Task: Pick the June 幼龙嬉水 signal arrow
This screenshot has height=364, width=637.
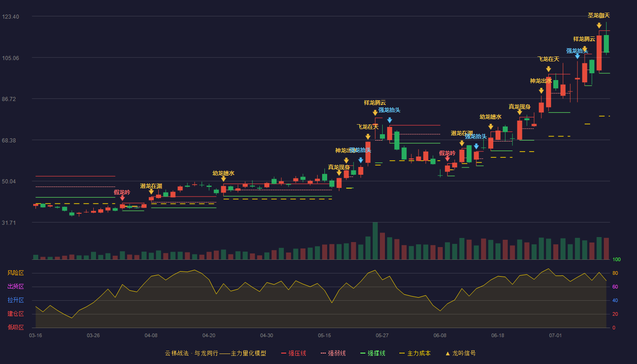Action: pyautogui.click(x=490, y=127)
